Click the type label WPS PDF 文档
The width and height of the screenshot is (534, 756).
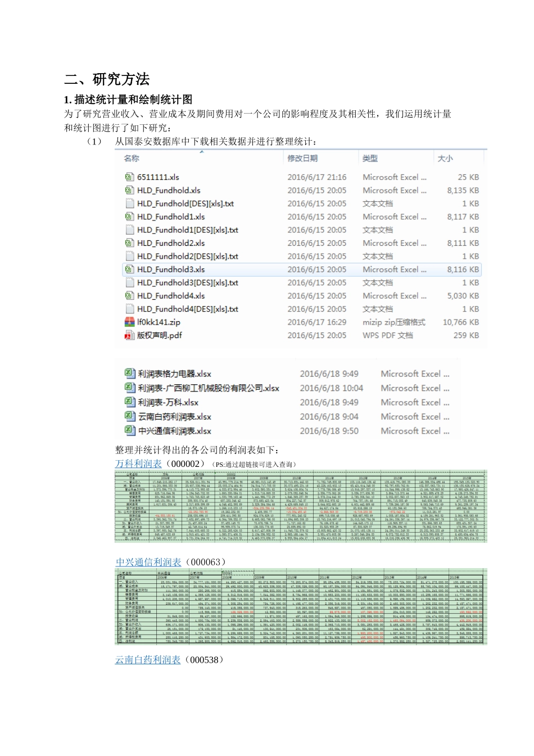click(388, 335)
